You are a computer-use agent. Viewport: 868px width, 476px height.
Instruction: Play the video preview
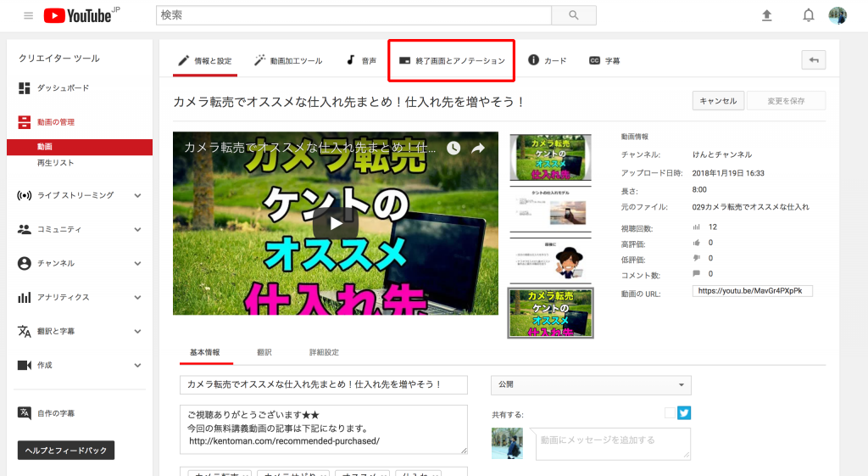pyautogui.click(x=336, y=223)
